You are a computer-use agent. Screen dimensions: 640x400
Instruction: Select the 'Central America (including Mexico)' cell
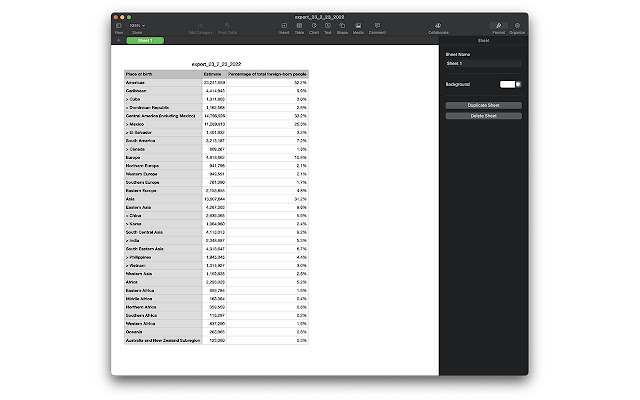(163, 116)
